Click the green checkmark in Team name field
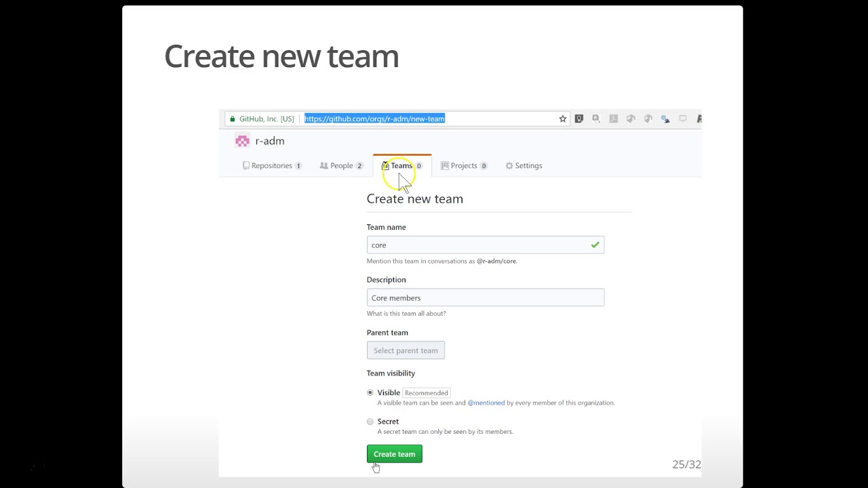868x488 pixels. [x=595, y=245]
